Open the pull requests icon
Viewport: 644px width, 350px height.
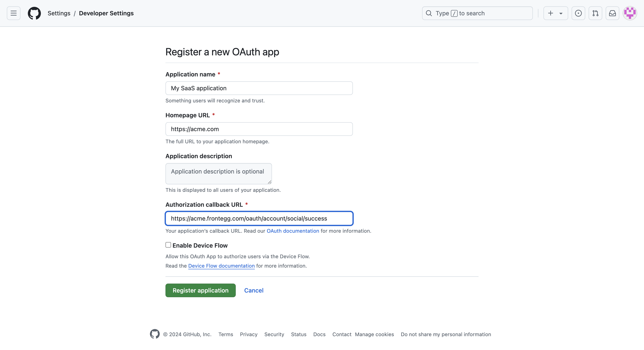tap(595, 13)
